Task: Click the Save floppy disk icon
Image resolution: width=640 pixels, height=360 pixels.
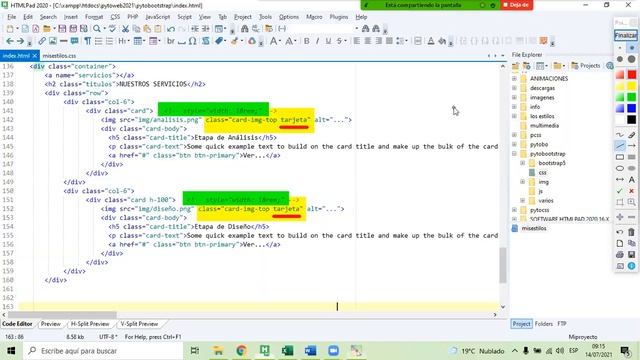Action: pyautogui.click(x=62, y=29)
